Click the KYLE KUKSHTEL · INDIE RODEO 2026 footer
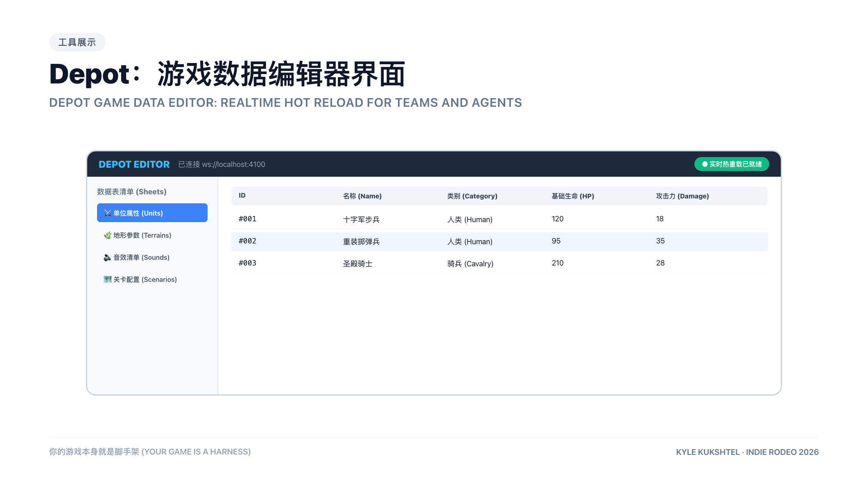 coord(747,452)
